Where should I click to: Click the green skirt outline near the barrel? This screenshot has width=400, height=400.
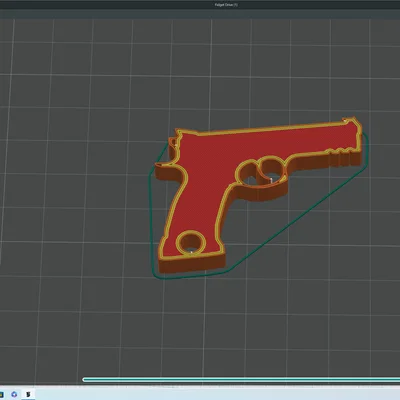(x=366, y=150)
